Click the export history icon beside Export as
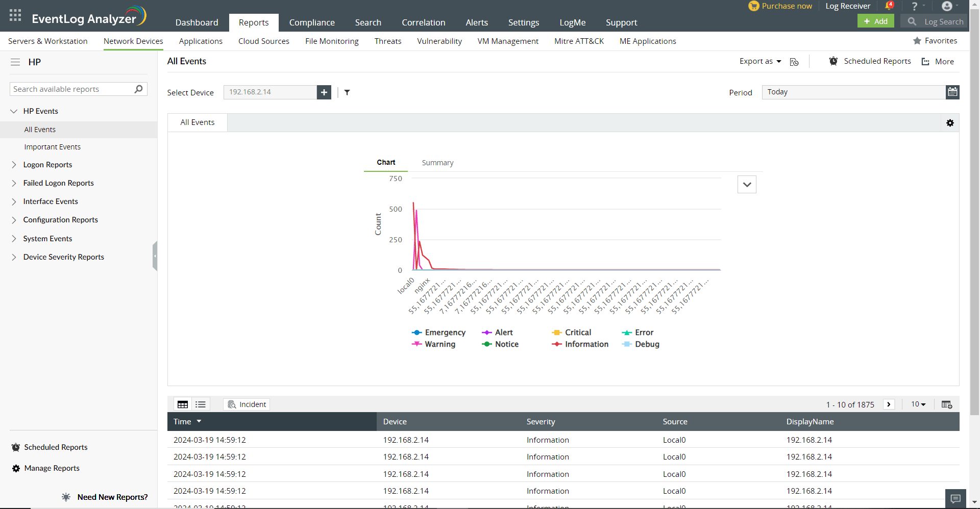The height and width of the screenshot is (509, 980). pyautogui.click(x=794, y=62)
